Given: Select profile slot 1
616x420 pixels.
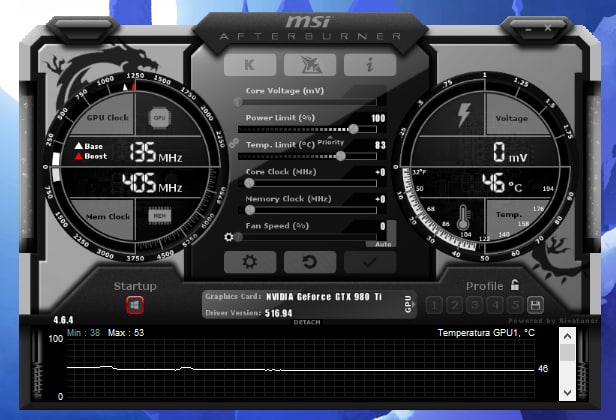Looking at the screenshot, I should 434,305.
